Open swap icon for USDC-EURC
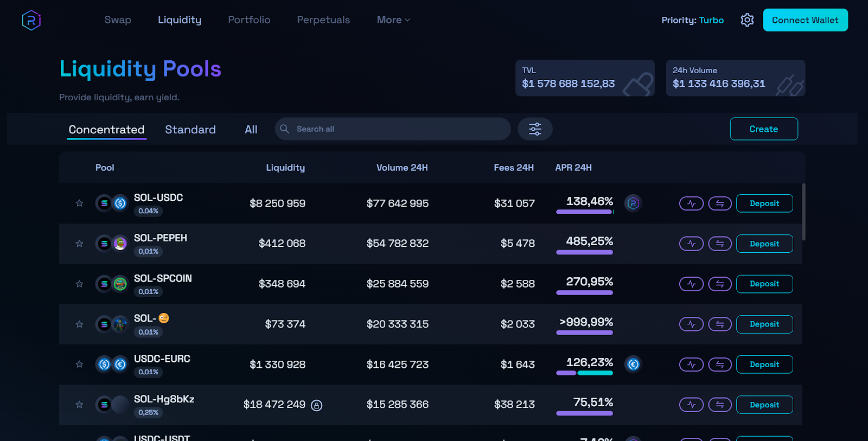Image resolution: width=868 pixels, height=441 pixels. (720, 365)
